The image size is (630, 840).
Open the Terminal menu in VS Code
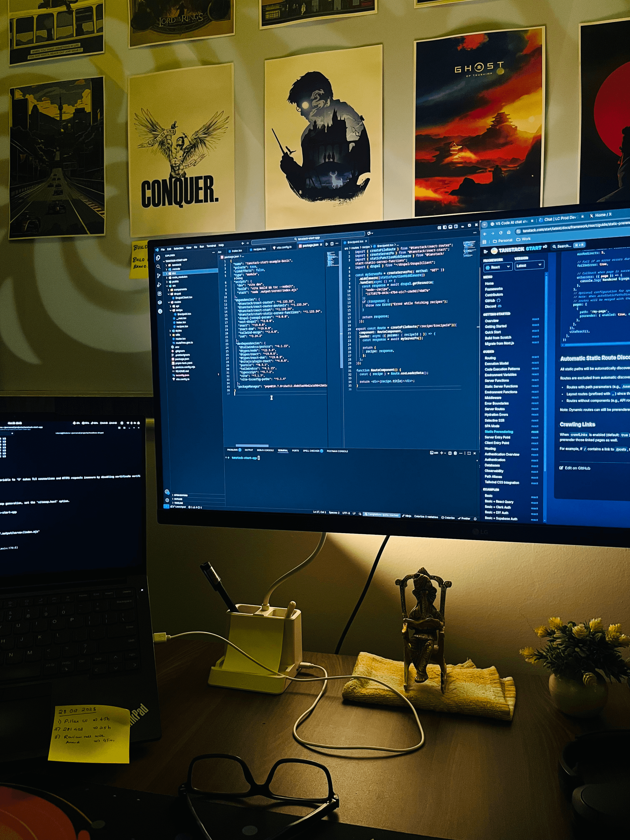point(211,246)
